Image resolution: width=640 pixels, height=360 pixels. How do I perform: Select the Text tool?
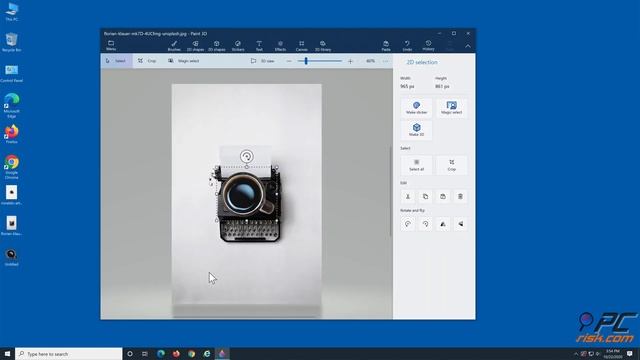(259, 46)
